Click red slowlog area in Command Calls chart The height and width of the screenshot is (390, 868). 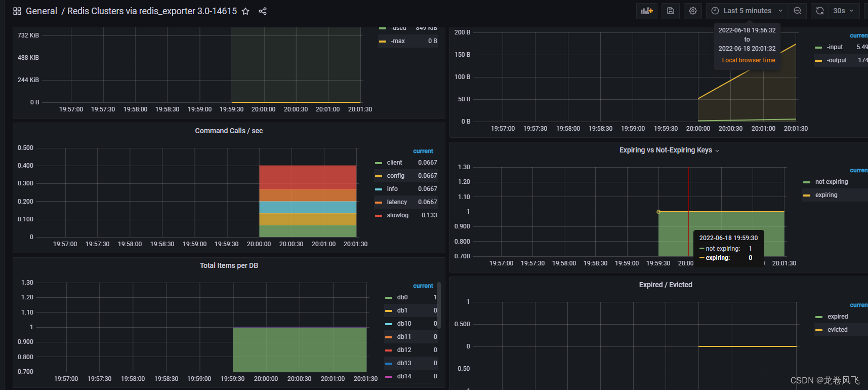pos(308,177)
